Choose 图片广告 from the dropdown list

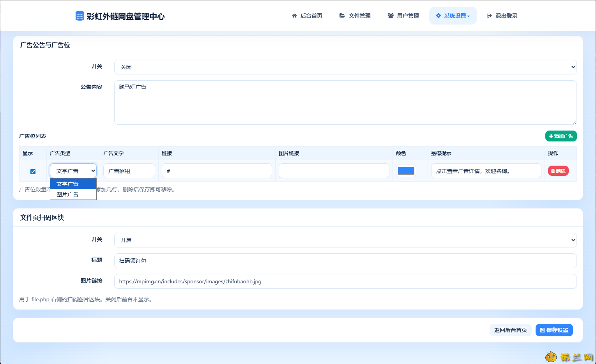click(x=73, y=194)
